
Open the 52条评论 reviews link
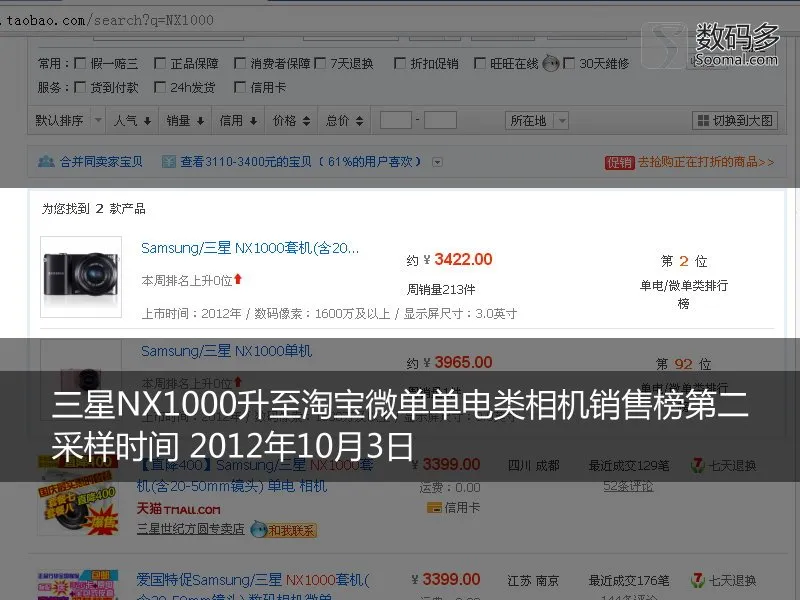(628, 486)
